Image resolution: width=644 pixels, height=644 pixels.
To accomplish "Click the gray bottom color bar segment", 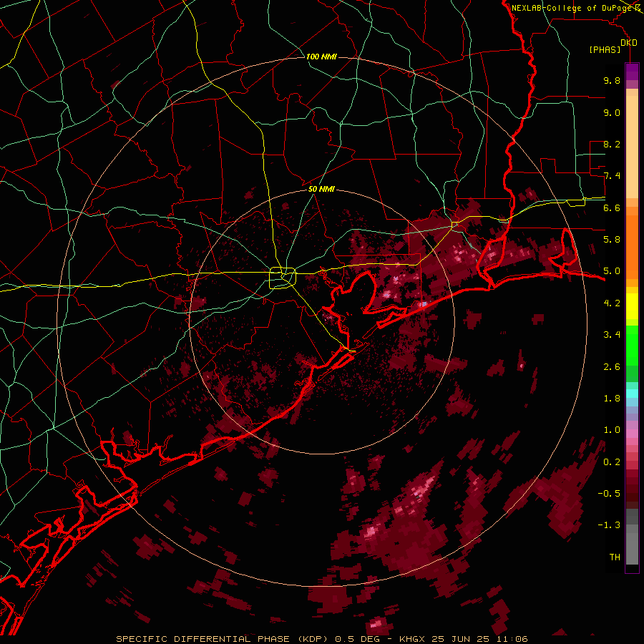I will 632,548.
